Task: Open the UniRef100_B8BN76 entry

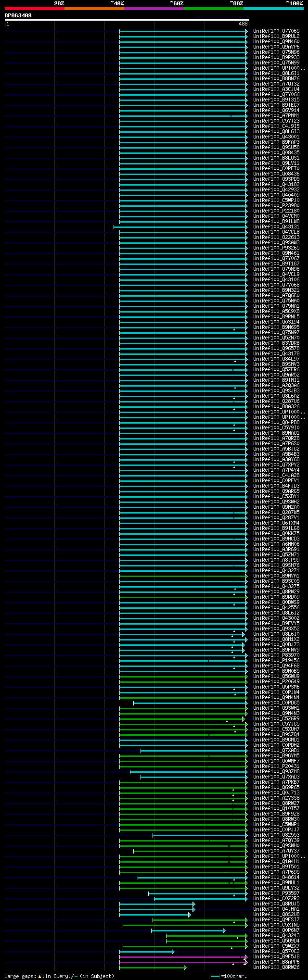Action: point(276,78)
